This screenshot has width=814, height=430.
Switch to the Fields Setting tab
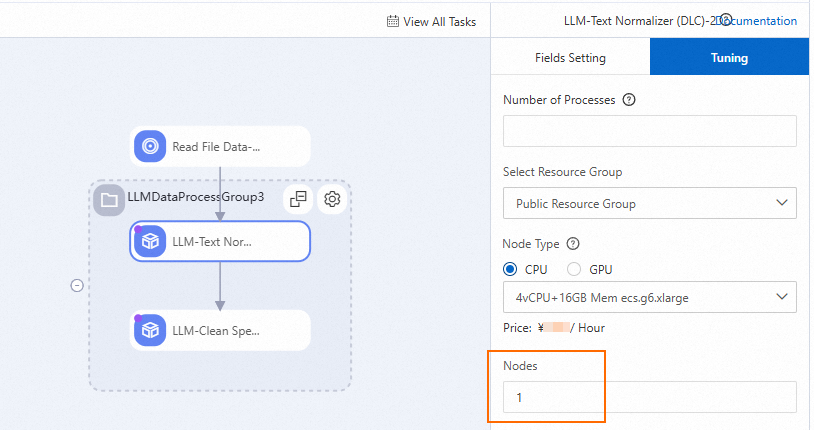point(570,57)
